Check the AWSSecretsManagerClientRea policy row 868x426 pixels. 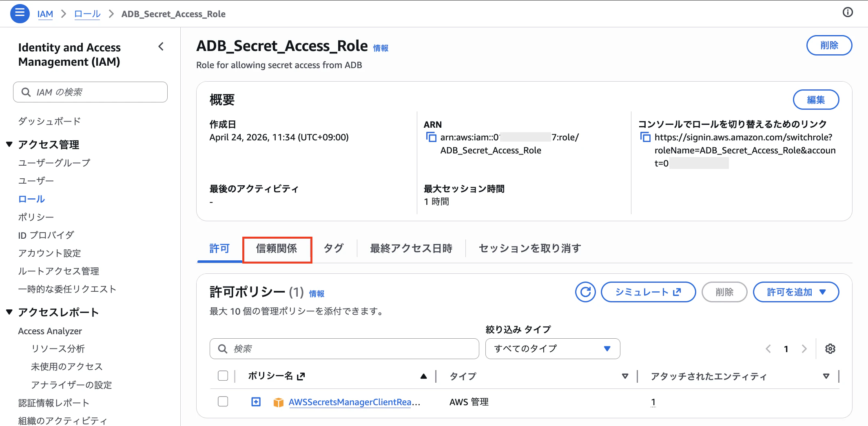pos(223,402)
